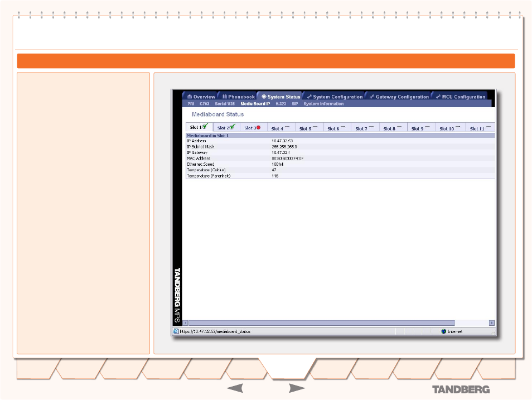This screenshot has width=532, height=400.
Task: Click the horizontal scrollbar right arrow
Action: coord(492,323)
